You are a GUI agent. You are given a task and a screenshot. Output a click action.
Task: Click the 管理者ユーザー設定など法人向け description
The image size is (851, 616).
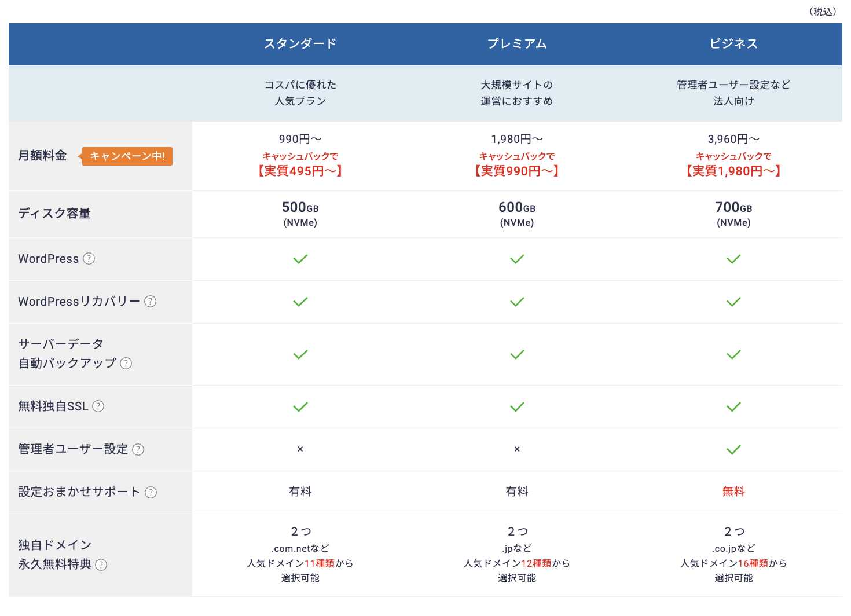(x=733, y=93)
